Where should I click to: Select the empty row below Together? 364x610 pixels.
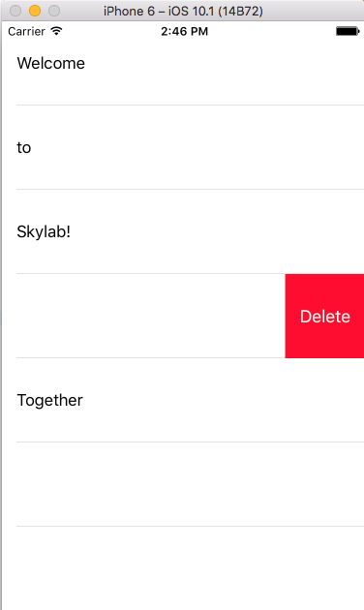click(183, 484)
